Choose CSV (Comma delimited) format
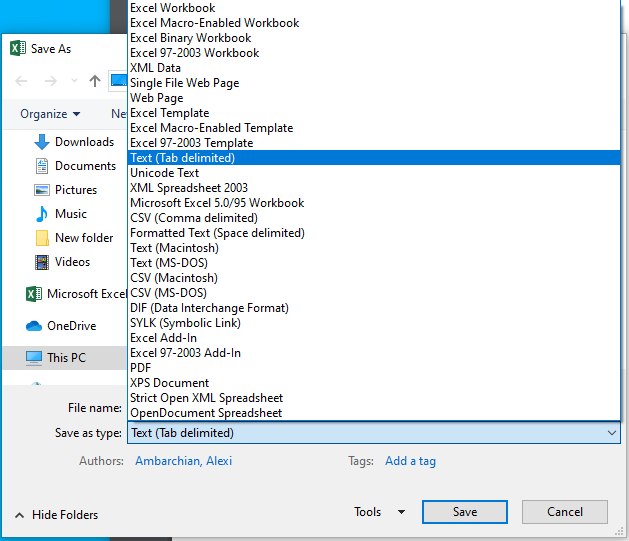The width and height of the screenshot is (629, 541). [x=194, y=218]
